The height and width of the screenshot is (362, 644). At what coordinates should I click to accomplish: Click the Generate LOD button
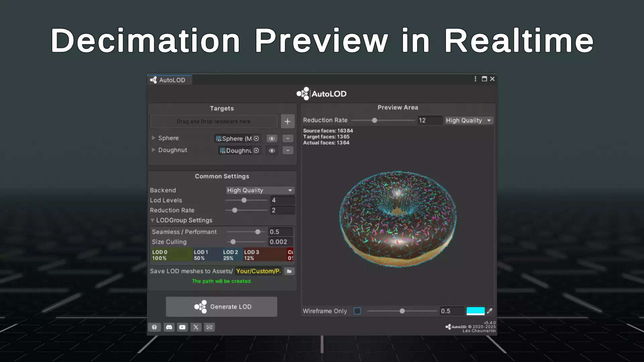(x=221, y=307)
